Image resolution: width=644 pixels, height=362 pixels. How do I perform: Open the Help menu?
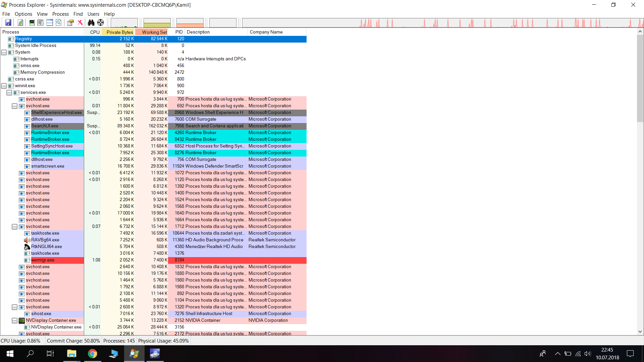coord(109,14)
